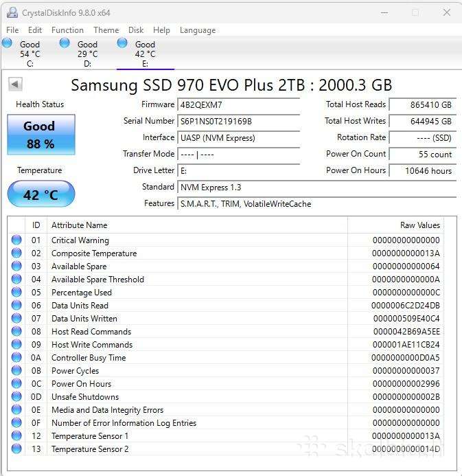Click the Attribute Name column header
This screenshot has width=462, height=476.
197,225
